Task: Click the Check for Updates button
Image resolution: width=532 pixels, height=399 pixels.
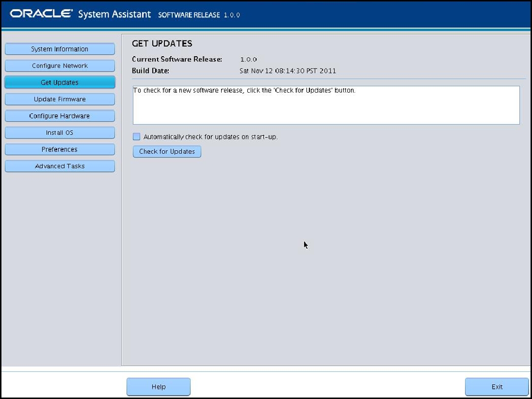Action: tap(167, 152)
